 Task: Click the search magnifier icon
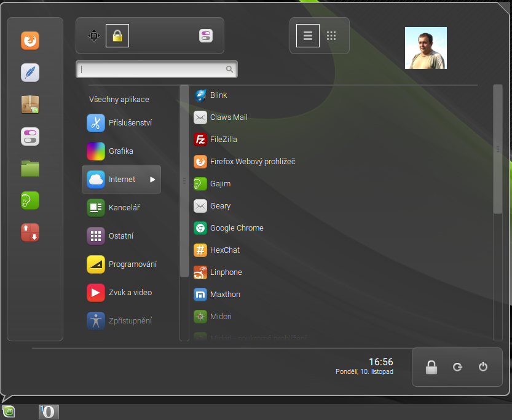tap(229, 69)
